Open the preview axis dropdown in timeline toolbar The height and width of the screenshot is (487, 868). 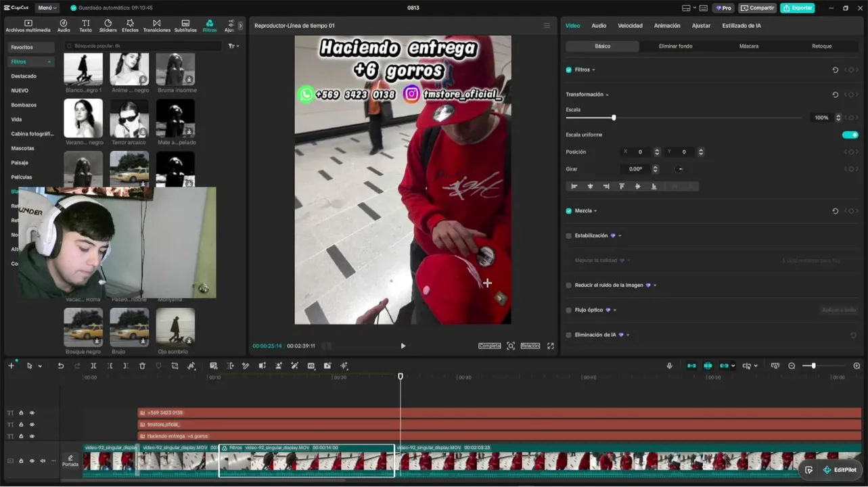[x=756, y=366]
